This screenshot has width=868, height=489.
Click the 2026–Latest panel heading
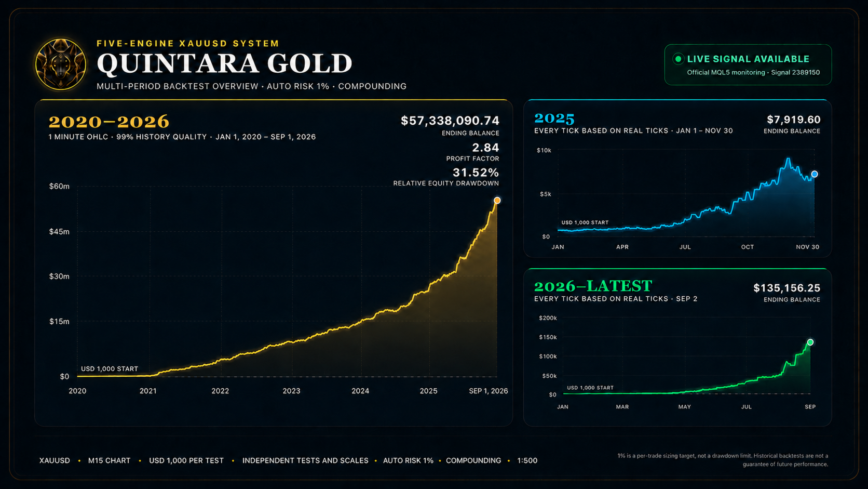point(593,286)
